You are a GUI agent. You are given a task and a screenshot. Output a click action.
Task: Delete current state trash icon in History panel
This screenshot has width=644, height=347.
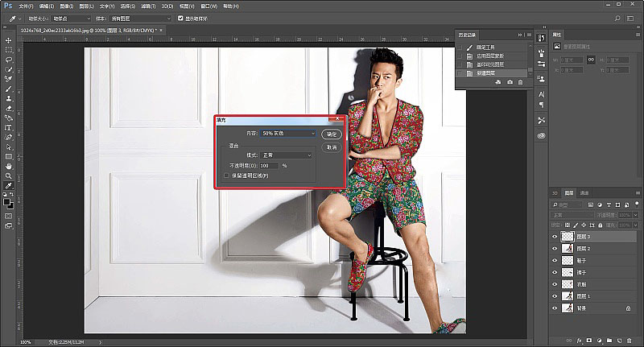520,82
